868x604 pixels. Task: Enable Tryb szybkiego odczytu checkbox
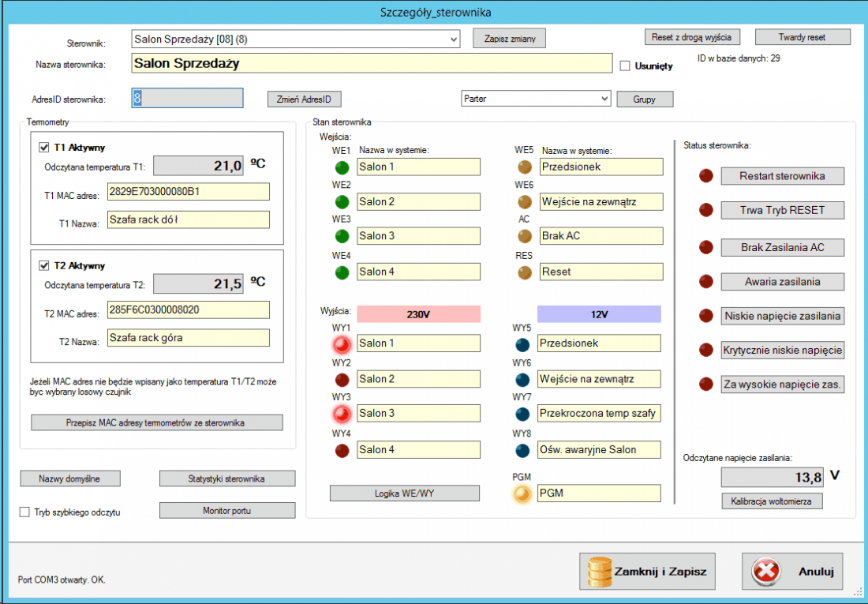point(24,512)
